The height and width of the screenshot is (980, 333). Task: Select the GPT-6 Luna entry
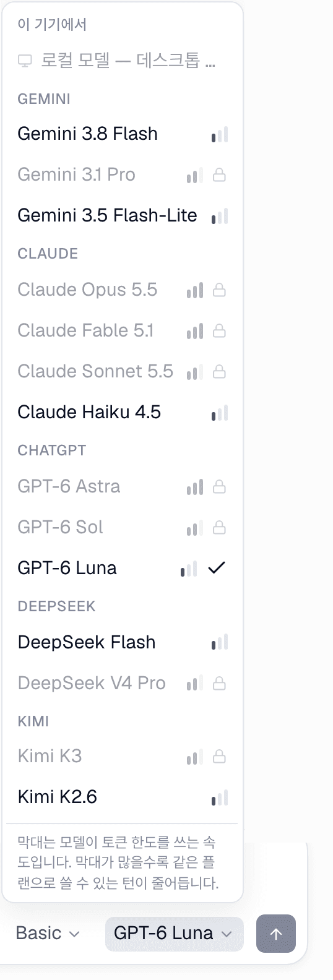(123, 569)
